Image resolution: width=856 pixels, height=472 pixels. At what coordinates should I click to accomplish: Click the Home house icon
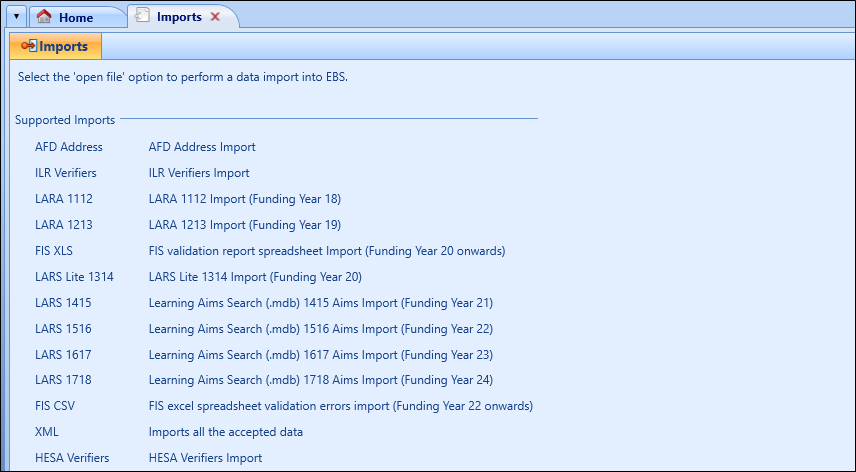click(44, 16)
